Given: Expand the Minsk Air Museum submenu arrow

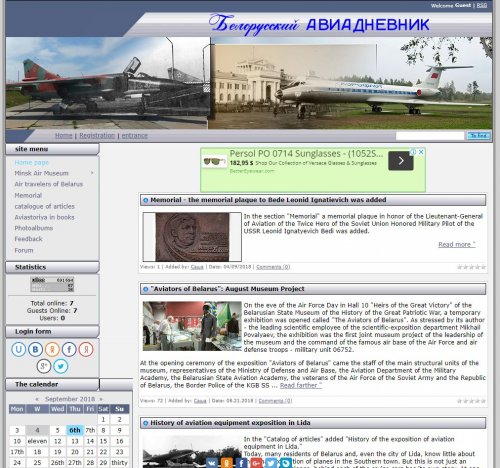Looking at the screenshot, I should [x=92, y=173].
